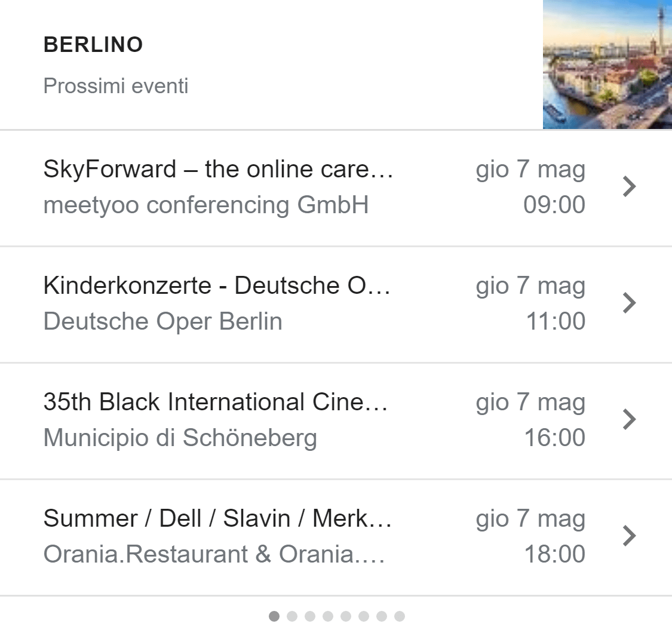672x636 pixels.
Task: Open the Summer / Dell / Slavin chevron
Action: point(629,536)
